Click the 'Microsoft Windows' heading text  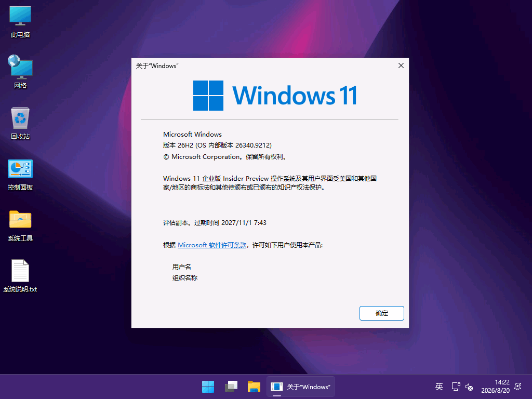(192, 135)
